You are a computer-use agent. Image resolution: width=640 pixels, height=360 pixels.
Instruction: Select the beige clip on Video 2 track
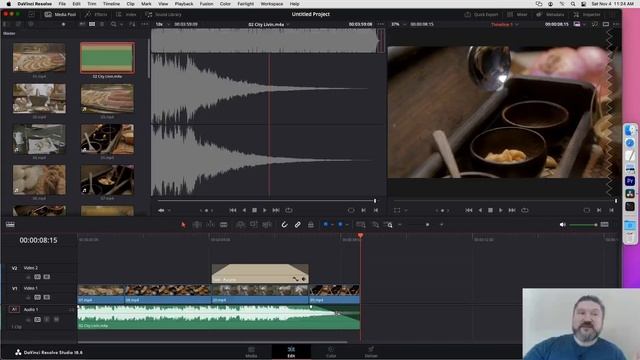coord(260,273)
